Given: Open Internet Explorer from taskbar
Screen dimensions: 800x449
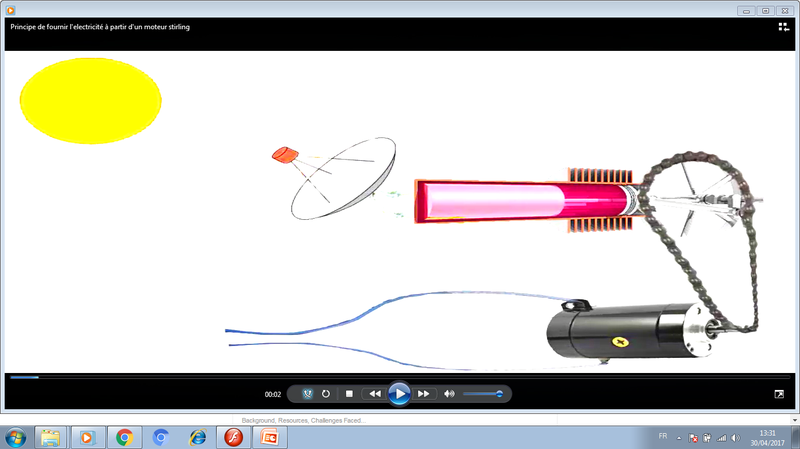Looking at the screenshot, I should 197,437.
